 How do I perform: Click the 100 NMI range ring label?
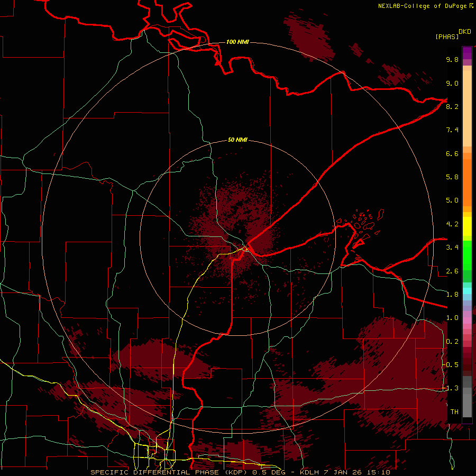coord(237,42)
